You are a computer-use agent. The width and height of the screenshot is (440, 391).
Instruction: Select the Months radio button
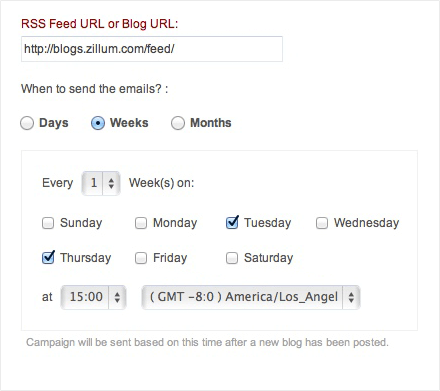pos(178,123)
